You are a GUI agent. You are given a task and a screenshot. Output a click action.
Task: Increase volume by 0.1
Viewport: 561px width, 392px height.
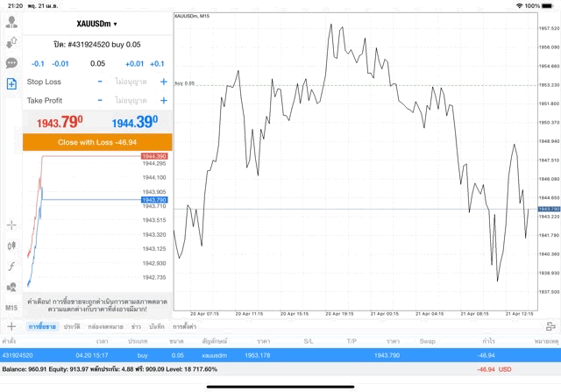point(157,64)
